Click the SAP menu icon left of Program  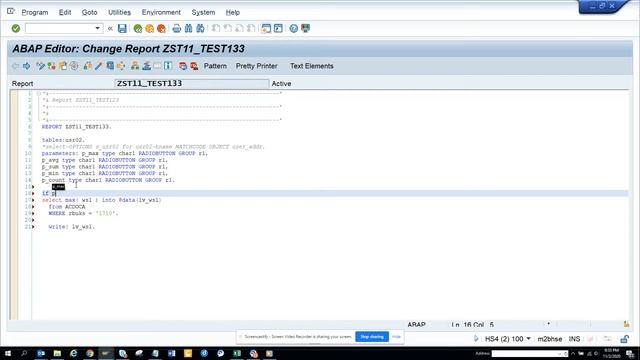(x=11, y=12)
